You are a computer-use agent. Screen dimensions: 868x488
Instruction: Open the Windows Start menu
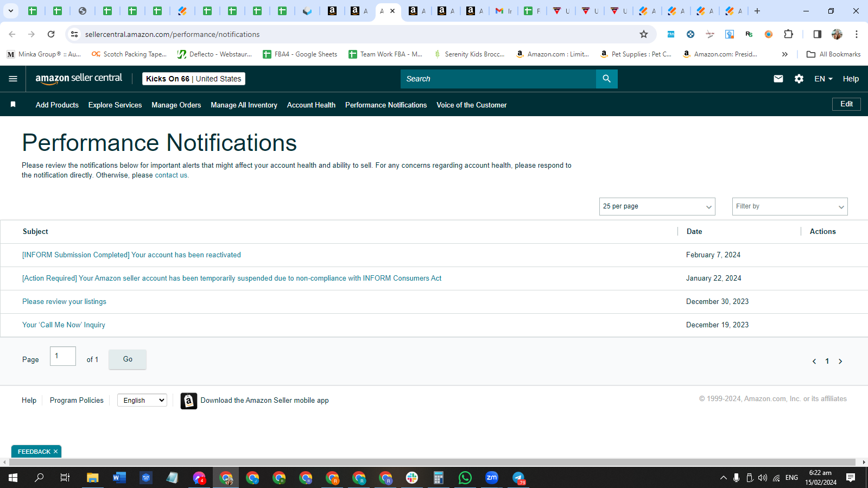13,478
